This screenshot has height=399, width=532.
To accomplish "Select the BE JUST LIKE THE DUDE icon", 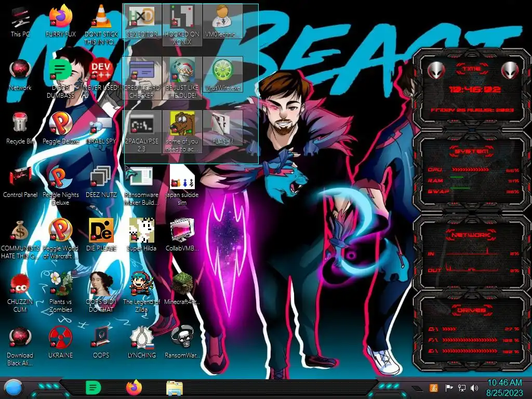I will click(x=182, y=78).
